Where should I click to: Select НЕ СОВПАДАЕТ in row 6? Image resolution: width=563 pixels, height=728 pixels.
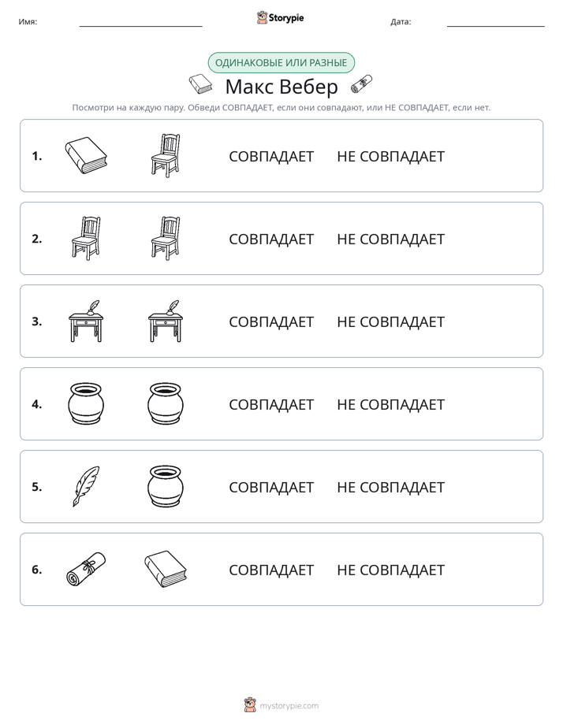390,570
